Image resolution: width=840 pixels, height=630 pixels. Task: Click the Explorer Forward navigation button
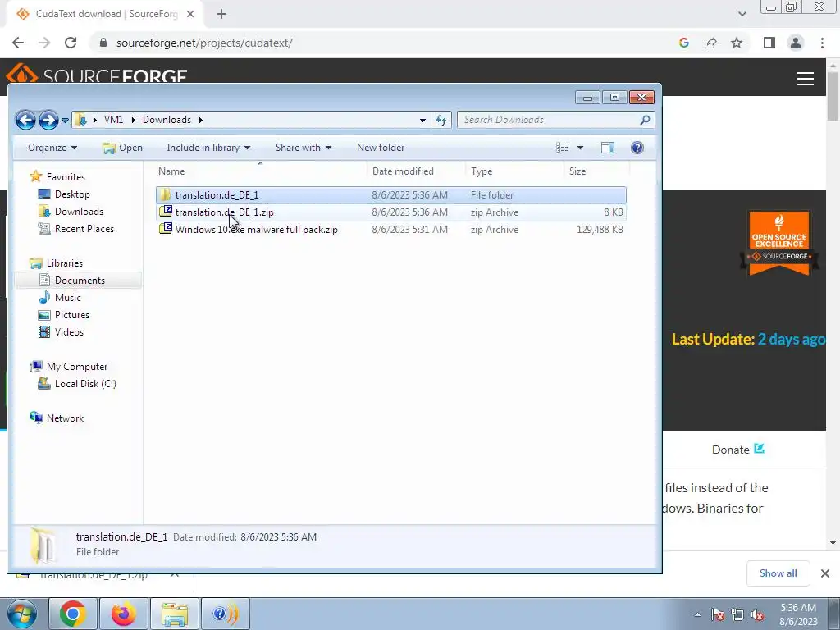(x=48, y=120)
